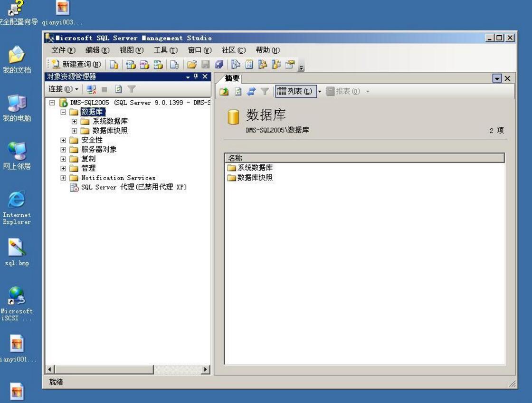Open the 工具 menu
The width and height of the screenshot is (532, 403).
click(x=166, y=50)
